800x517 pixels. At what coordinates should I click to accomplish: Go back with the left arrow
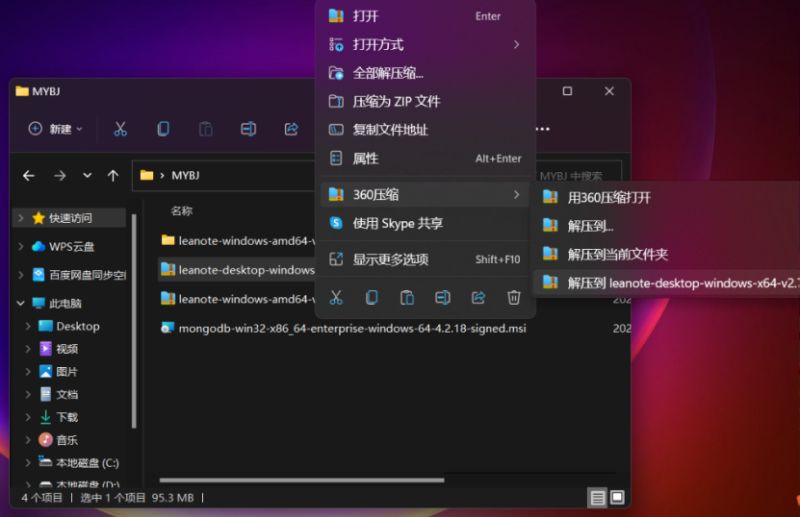click(29, 176)
